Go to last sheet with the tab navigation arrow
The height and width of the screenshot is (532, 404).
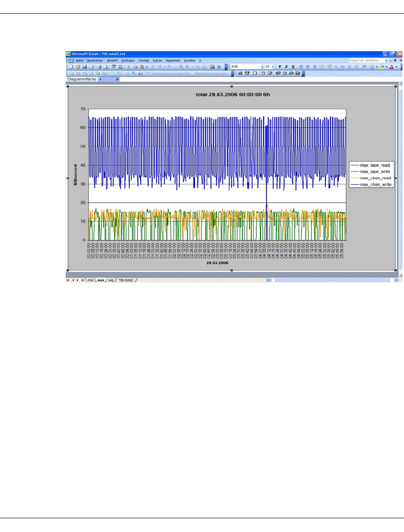[82, 280]
